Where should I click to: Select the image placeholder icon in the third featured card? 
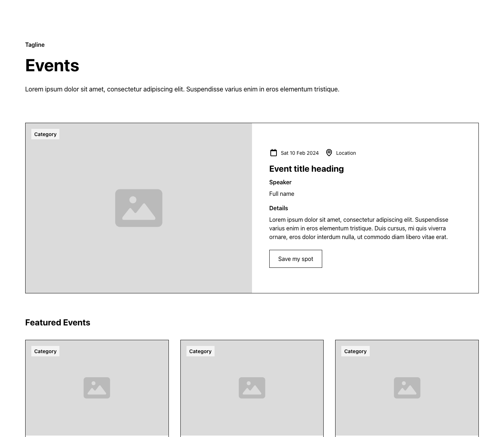coord(407,388)
